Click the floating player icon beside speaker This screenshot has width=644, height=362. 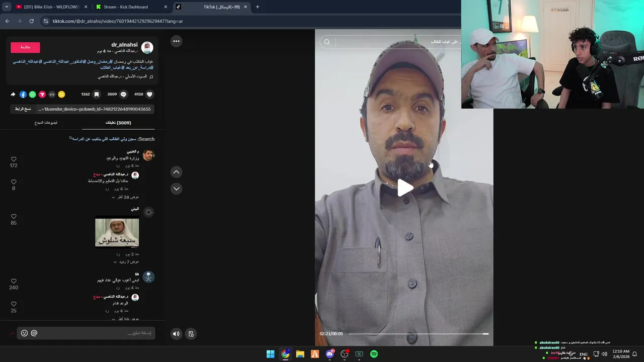(x=191, y=333)
